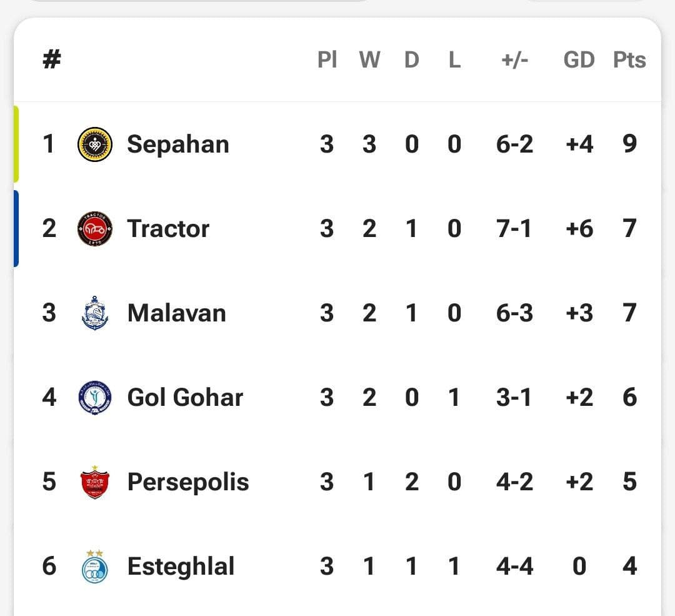
Task: Sort standings by GD column header
Action: [579, 60]
